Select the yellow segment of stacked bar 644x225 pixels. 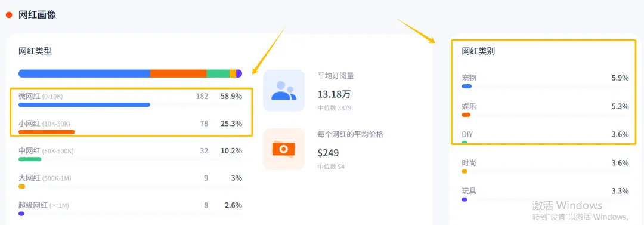click(x=233, y=73)
